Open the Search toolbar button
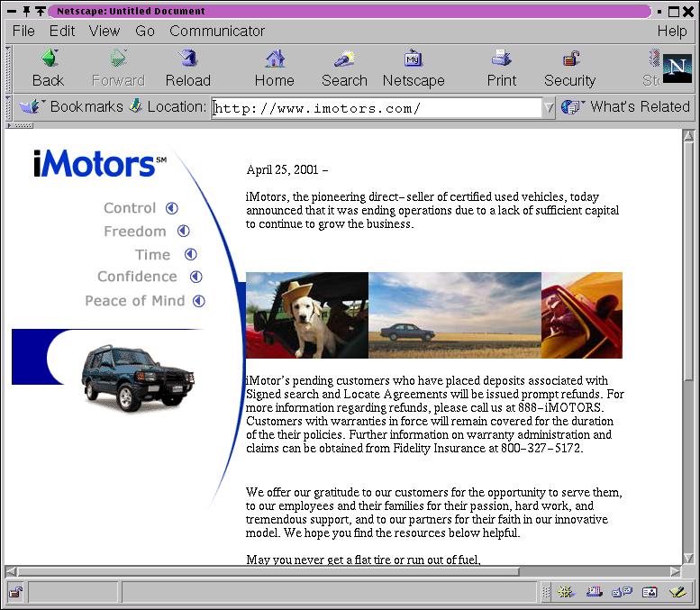 344,68
